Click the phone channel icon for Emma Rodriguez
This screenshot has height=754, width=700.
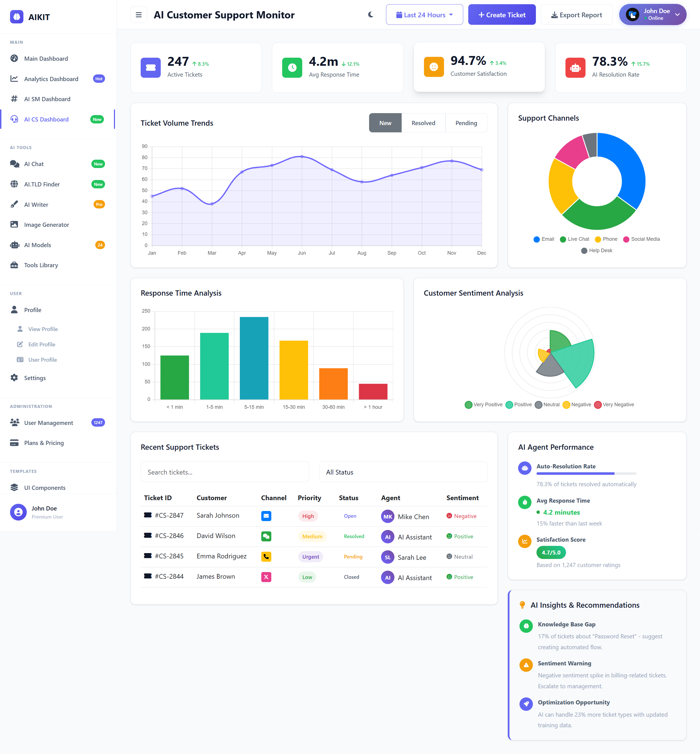pos(266,557)
